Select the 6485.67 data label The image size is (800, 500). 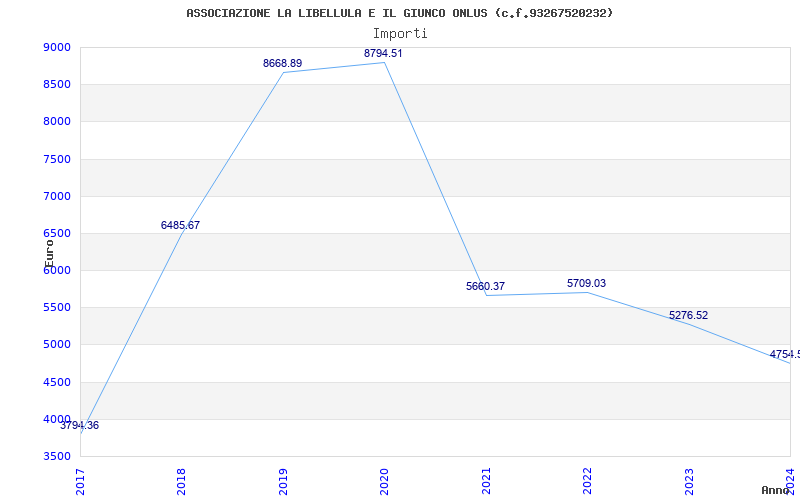[180, 225]
